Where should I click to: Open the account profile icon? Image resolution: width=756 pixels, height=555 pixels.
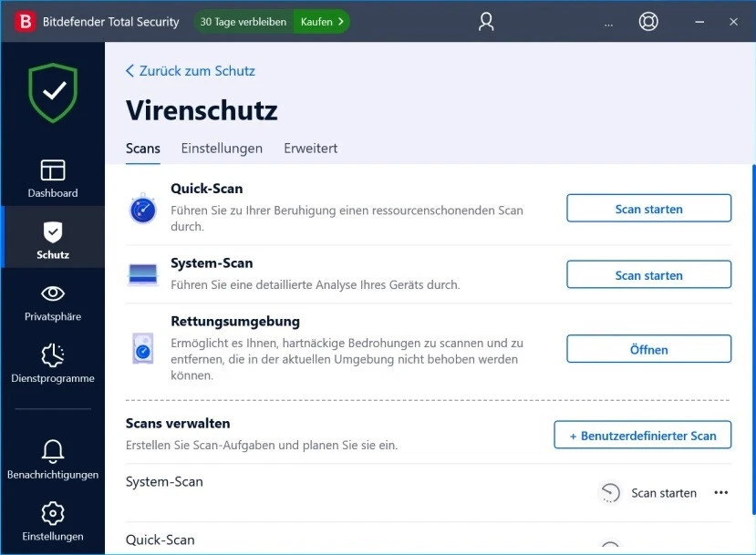tap(485, 21)
